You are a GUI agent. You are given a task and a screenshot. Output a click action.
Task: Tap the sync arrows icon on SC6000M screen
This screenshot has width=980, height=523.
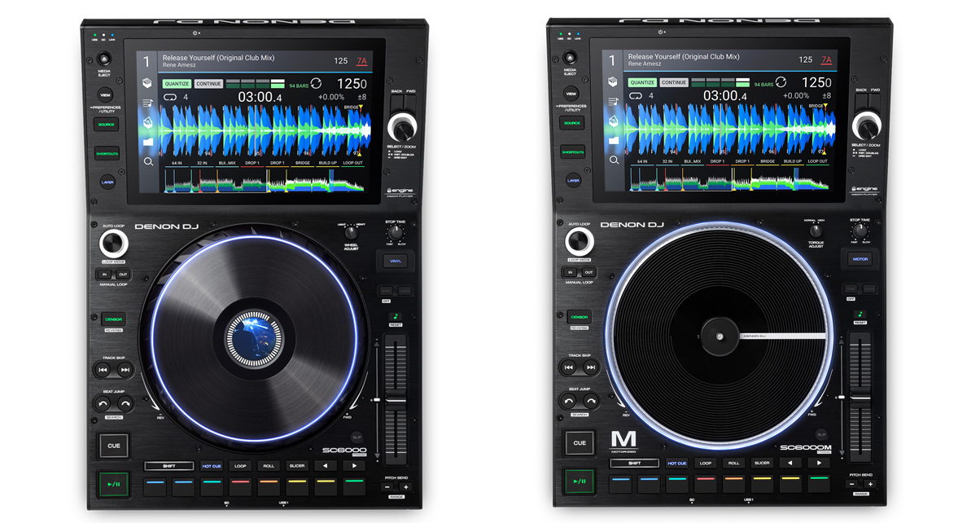(x=781, y=82)
